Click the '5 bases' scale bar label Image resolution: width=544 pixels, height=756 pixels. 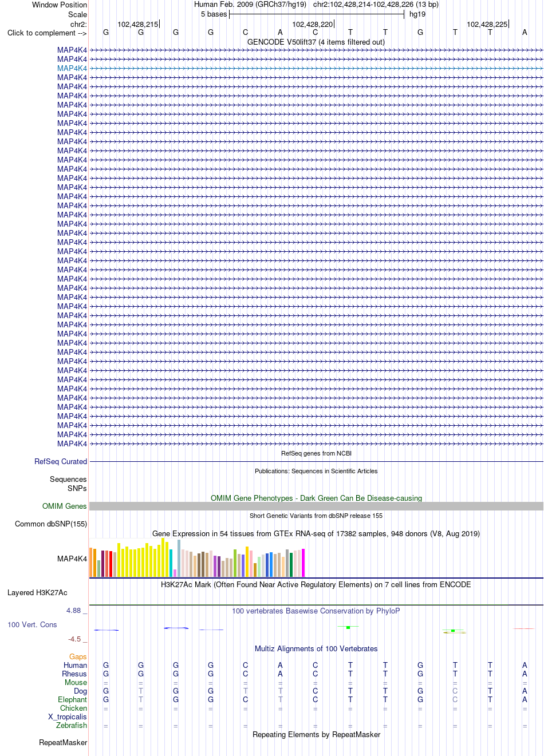(214, 14)
